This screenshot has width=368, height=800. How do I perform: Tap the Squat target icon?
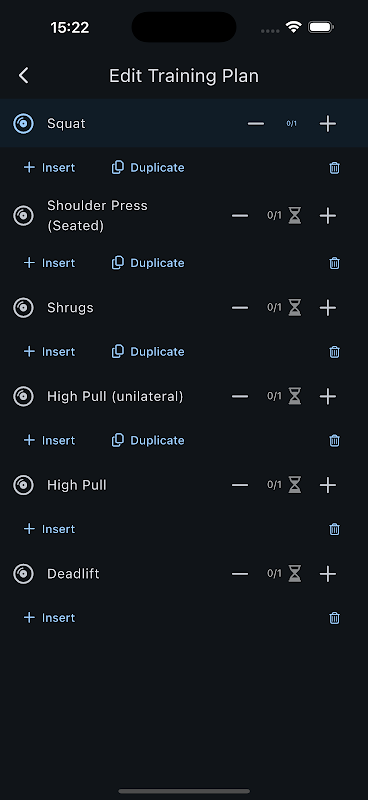point(23,123)
